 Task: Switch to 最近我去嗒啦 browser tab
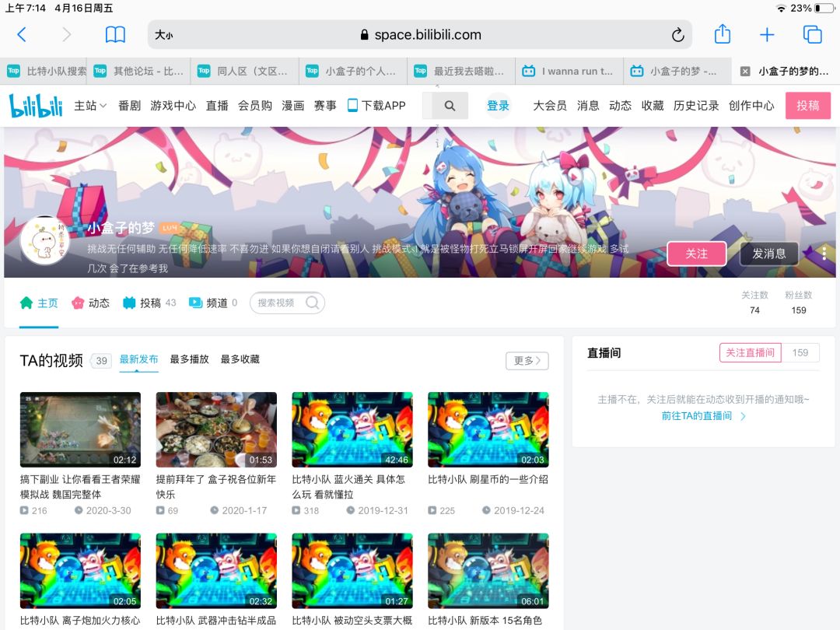tap(460, 72)
